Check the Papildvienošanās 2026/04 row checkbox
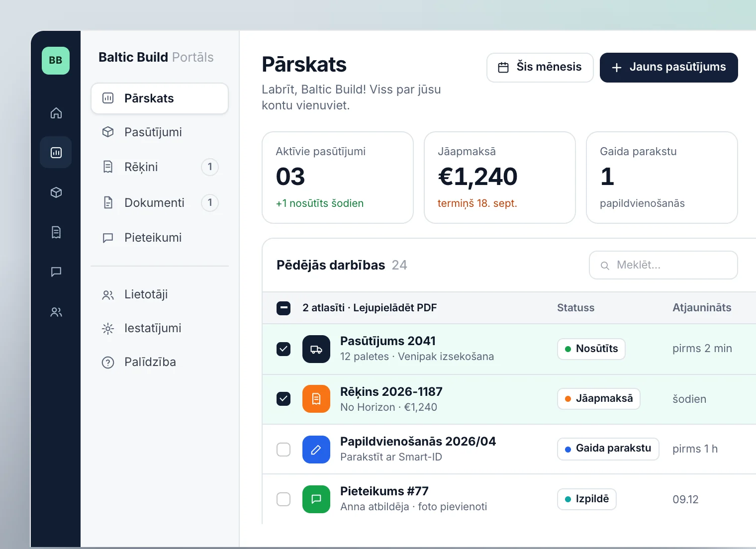 (283, 450)
